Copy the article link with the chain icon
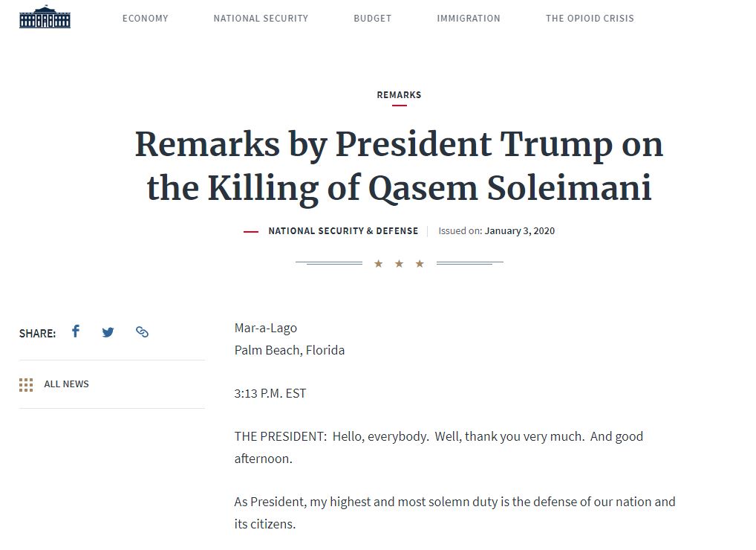 (x=142, y=332)
